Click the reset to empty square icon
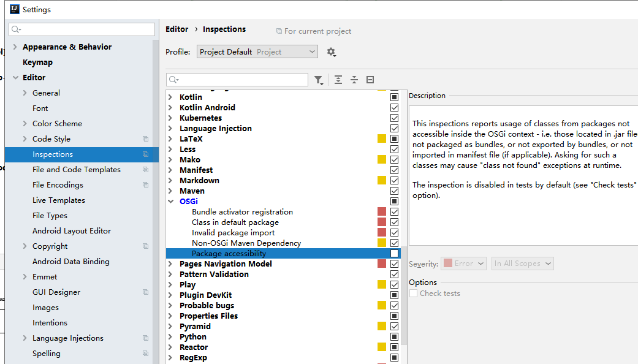The height and width of the screenshot is (364, 638). [370, 80]
